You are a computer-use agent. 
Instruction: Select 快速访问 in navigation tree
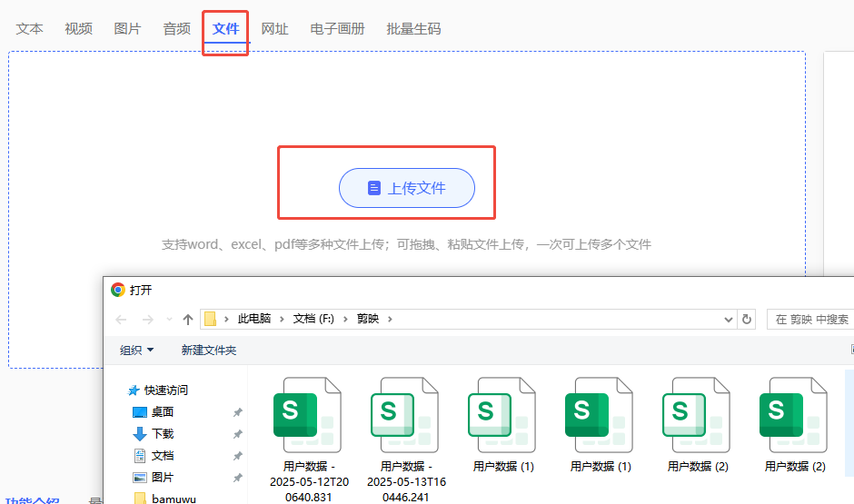tap(165, 390)
